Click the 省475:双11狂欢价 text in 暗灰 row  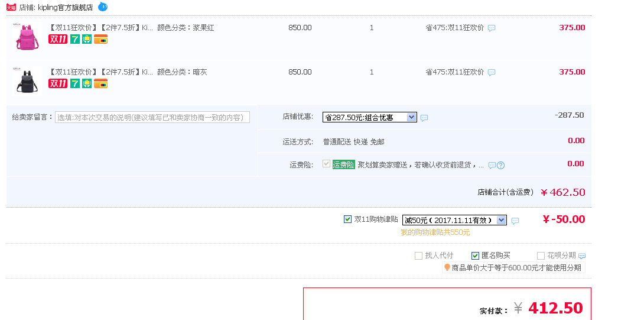[455, 72]
